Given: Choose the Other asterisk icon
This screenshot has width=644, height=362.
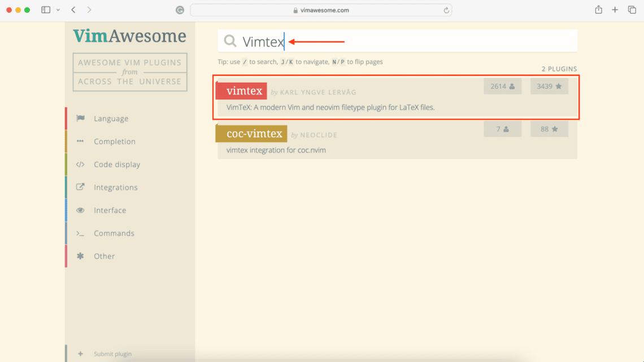Looking at the screenshot, I should click(x=81, y=256).
